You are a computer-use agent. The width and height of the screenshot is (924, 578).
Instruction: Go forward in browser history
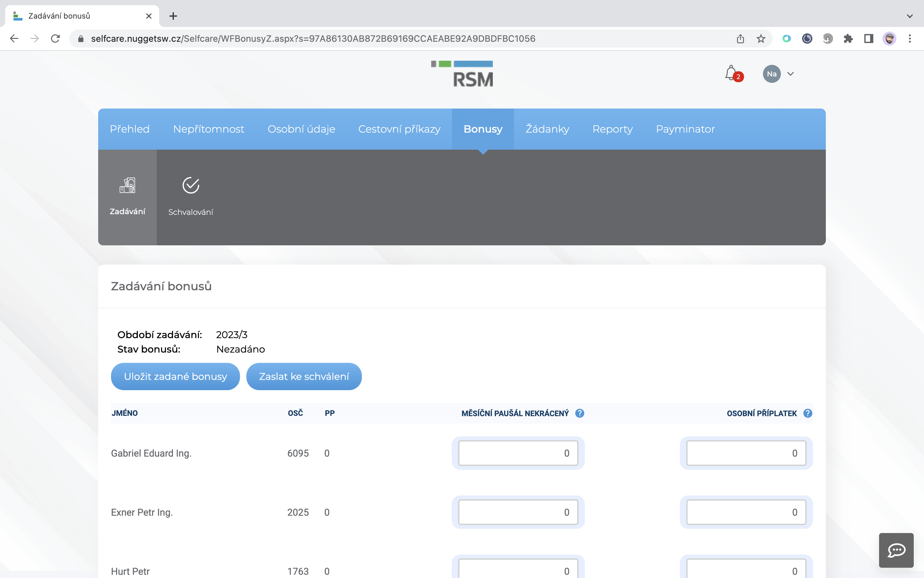[x=35, y=39]
